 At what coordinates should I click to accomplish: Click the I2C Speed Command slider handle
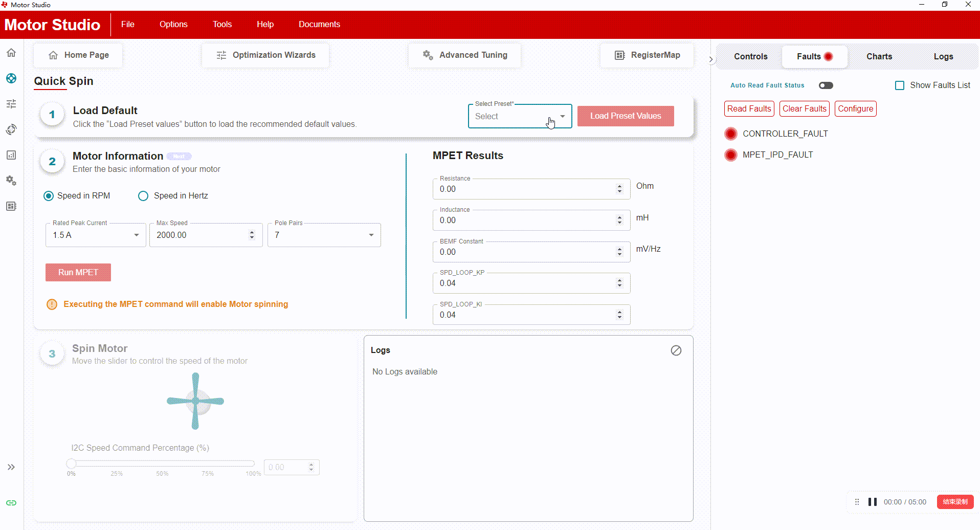pyautogui.click(x=71, y=463)
